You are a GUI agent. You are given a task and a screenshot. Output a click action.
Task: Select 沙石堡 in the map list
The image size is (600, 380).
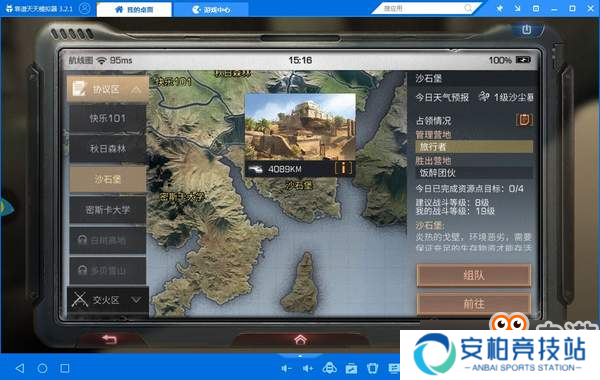point(108,179)
